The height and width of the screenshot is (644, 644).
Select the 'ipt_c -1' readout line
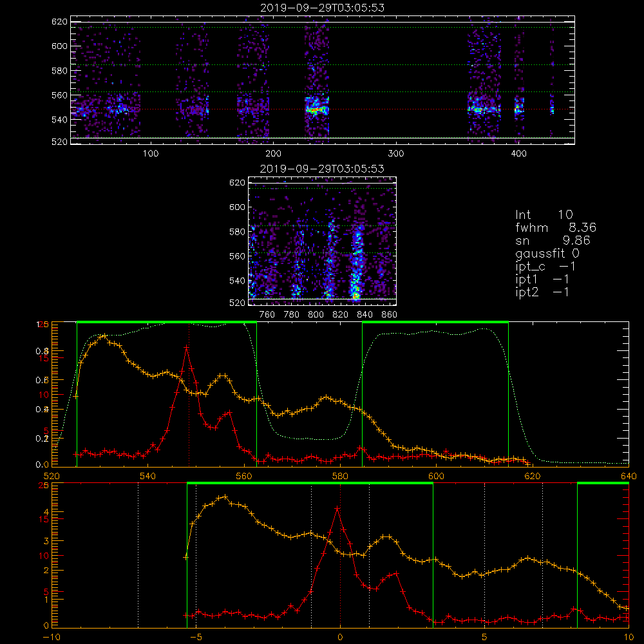pyautogui.click(x=545, y=267)
